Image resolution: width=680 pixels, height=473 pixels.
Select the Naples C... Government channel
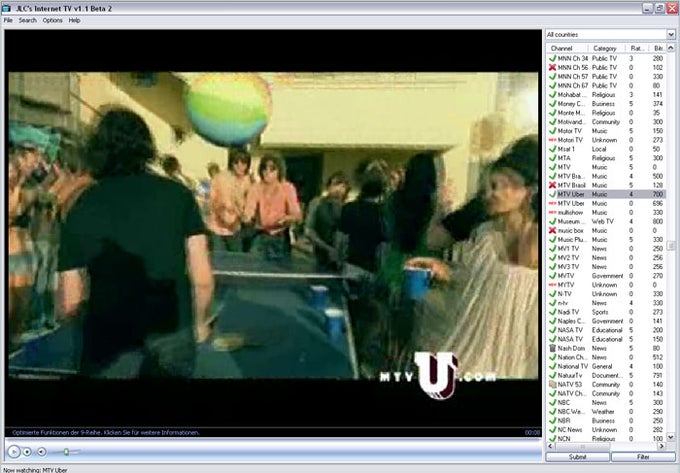(x=606, y=321)
